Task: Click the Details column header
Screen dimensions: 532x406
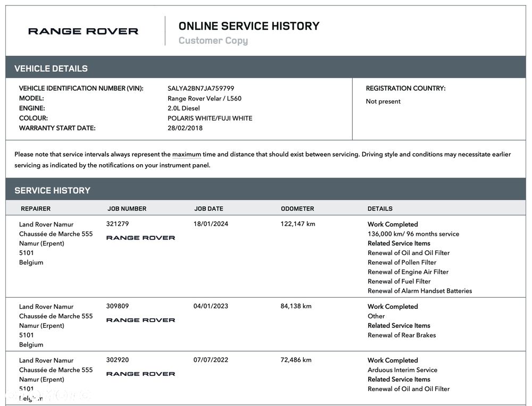Action: (x=380, y=209)
